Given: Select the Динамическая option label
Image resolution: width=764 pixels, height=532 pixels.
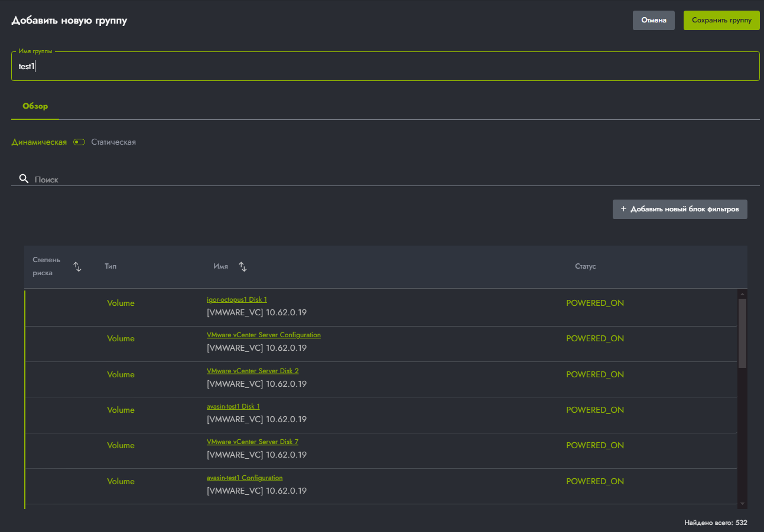Looking at the screenshot, I should click(39, 142).
